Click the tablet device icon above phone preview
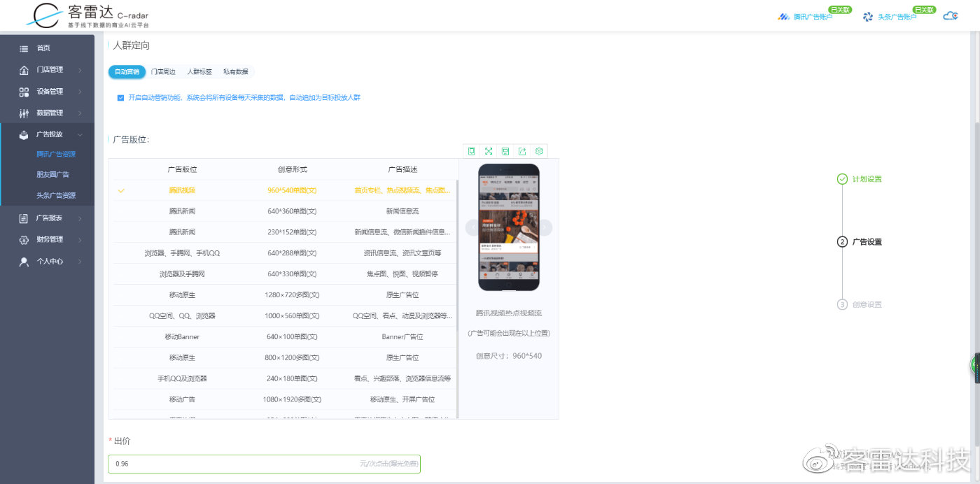Screen dimensions: 980x484 (471, 151)
